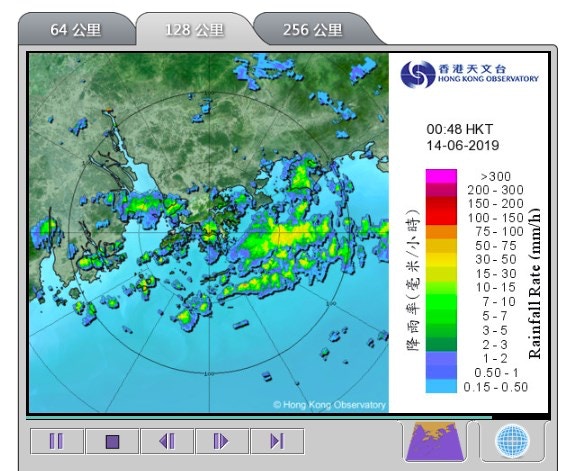Click the purple map view thumbnail
This screenshot has width=572, height=471.
pos(435,442)
